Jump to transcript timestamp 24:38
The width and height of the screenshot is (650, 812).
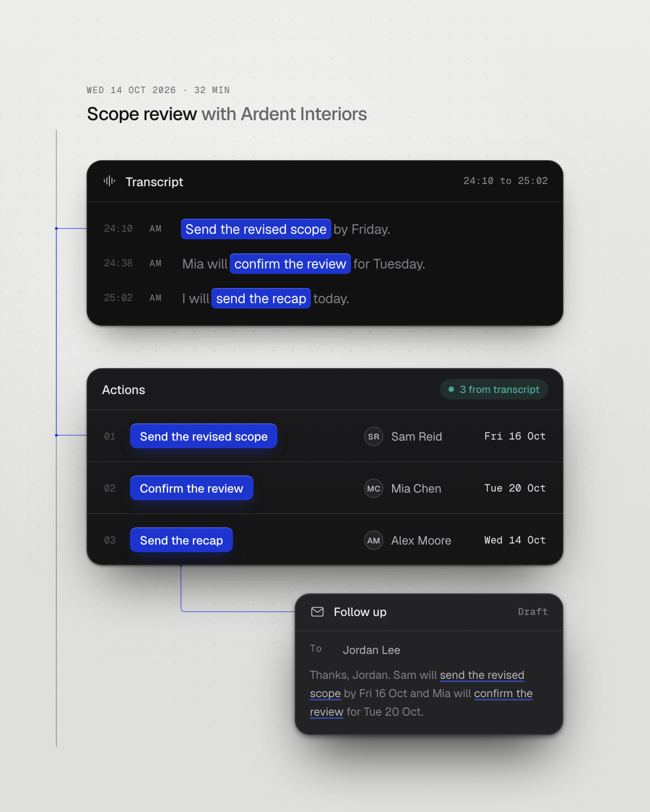point(118,263)
